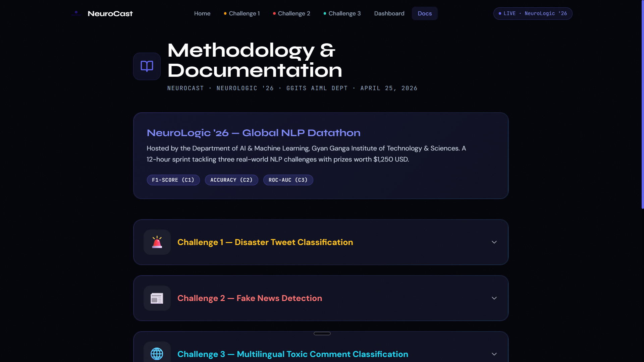This screenshot has width=644, height=362.
Task: Expand the Disaster Tweet Classification chevron
Action: [494, 242]
